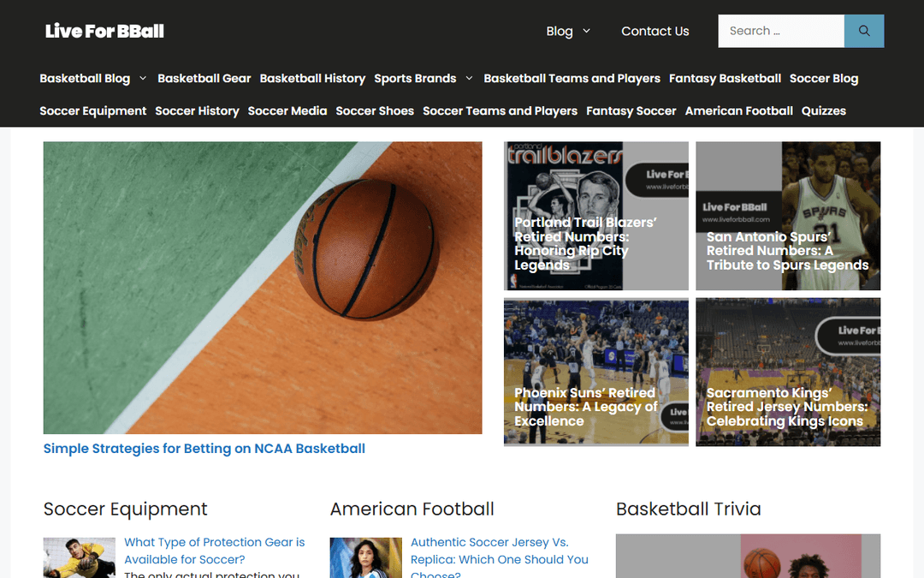This screenshot has height=578, width=924.
Task: Open the Basketball Trivia image
Action: click(748, 557)
